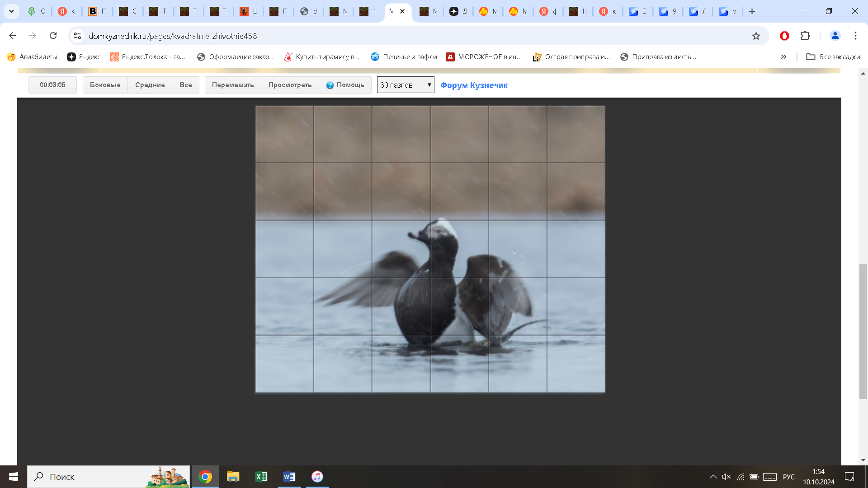Open network Wi-Fi tray icon

[741, 477]
